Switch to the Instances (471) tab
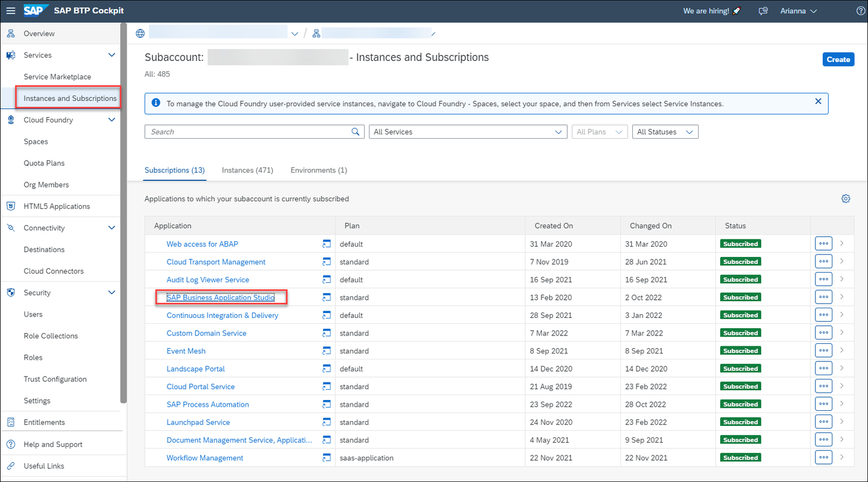Viewport: 868px width, 482px height. [248, 170]
